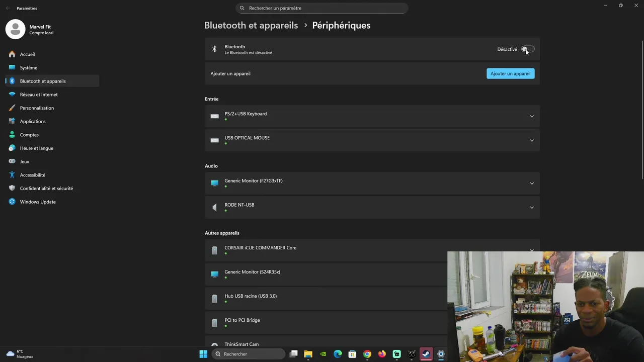Click in the Rechercher un paramètre field

tap(322, 8)
